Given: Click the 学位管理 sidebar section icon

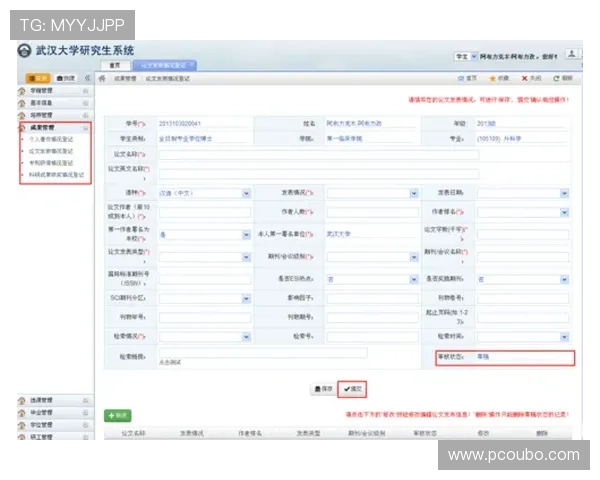Looking at the screenshot, I should click(22, 425).
